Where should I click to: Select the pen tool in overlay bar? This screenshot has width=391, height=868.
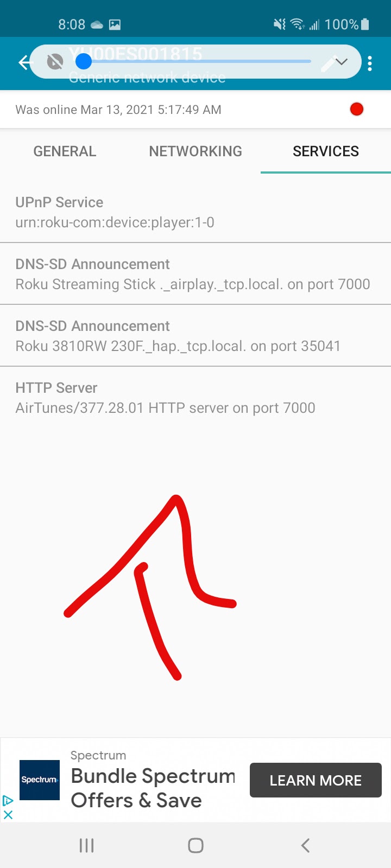coord(328,64)
